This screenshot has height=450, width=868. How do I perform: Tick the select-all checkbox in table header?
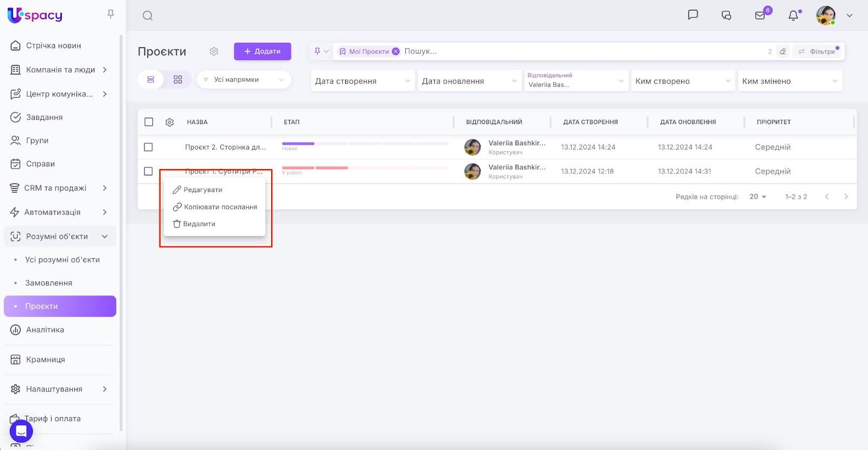tap(149, 122)
